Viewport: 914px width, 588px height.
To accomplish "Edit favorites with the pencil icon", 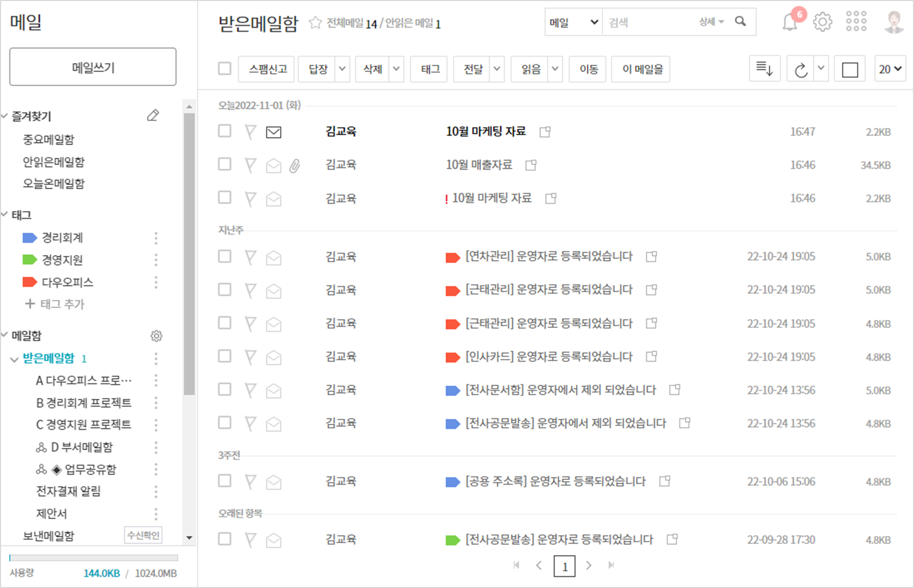I will (x=153, y=115).
